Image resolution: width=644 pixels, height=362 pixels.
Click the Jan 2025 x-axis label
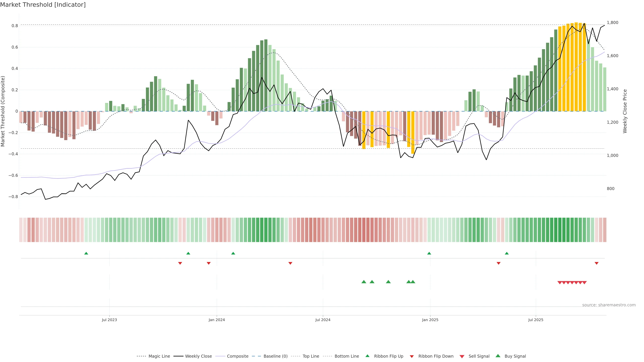click(x=430, y=320)
